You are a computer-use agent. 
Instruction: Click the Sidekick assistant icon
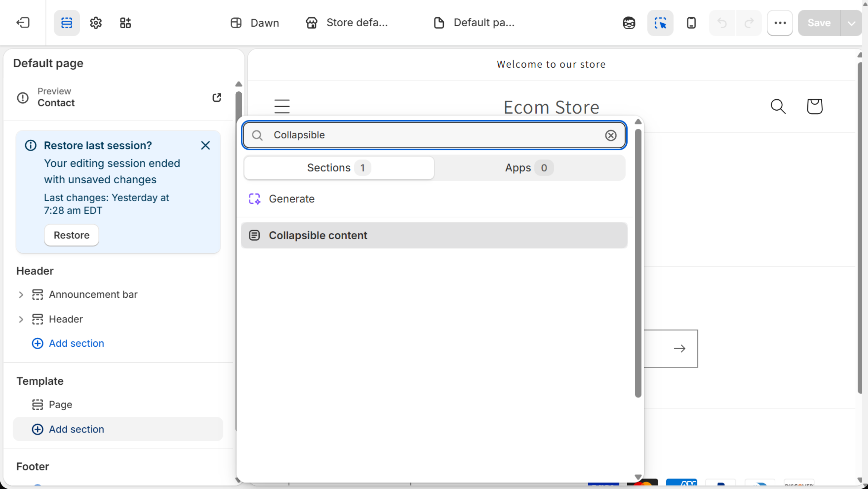(x=629, y=23)
